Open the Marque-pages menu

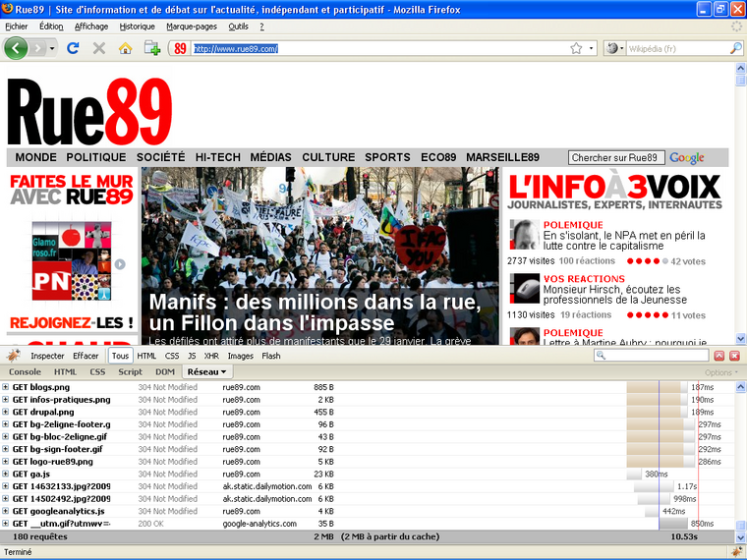pyautogui.click(x=192, y=27)
